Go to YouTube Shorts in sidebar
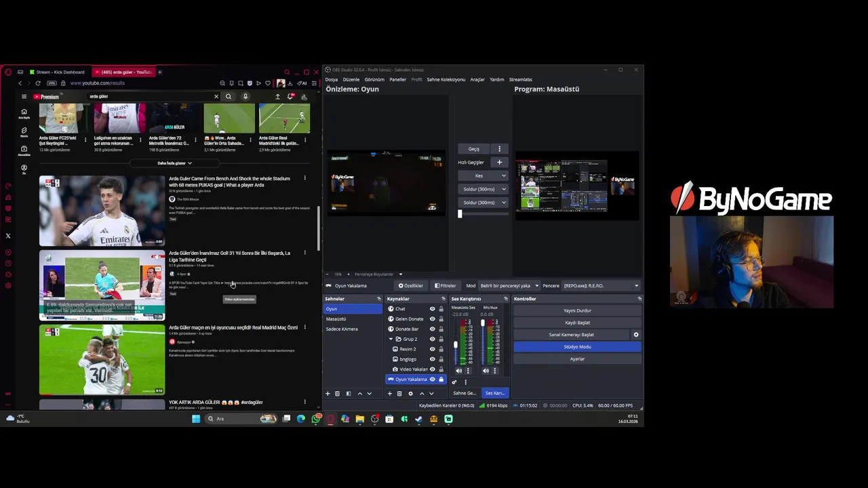 coord(24,131)
